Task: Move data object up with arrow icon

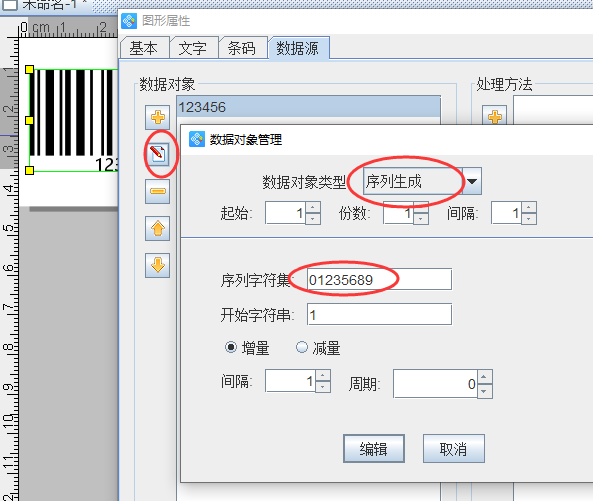Action: click(158, 228)
